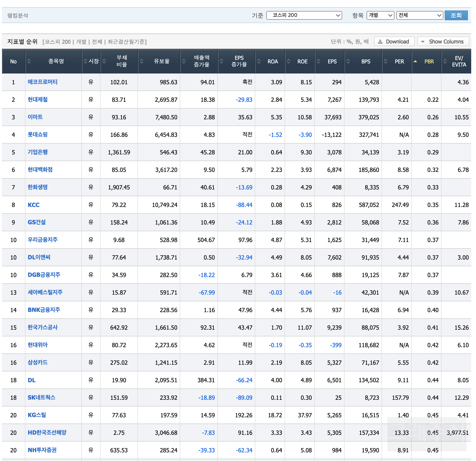Expand the 전체 selection dropdown
This screenshot has width=476, height=461.
click(419, 15)
